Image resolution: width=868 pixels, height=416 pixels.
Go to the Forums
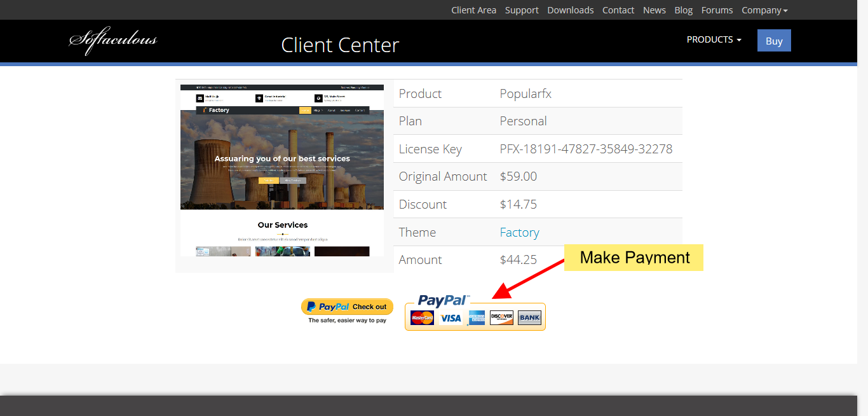tap(717, 10)
